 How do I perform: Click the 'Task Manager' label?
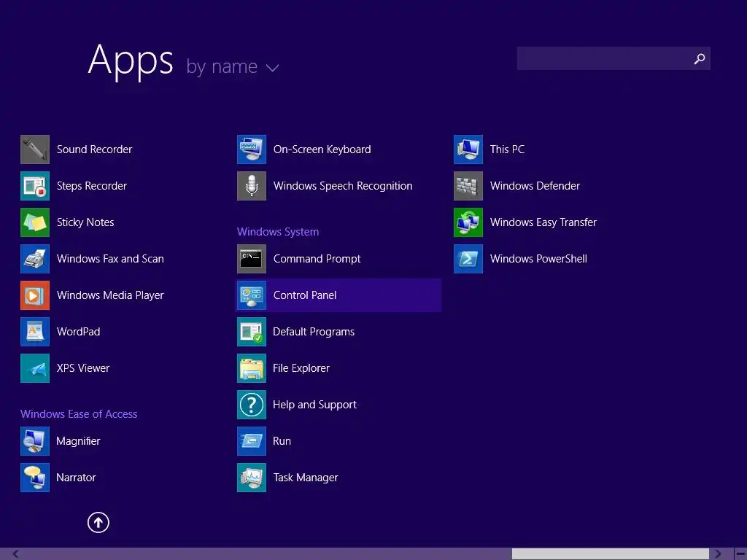pyautogui.click(x=306, y=478)
